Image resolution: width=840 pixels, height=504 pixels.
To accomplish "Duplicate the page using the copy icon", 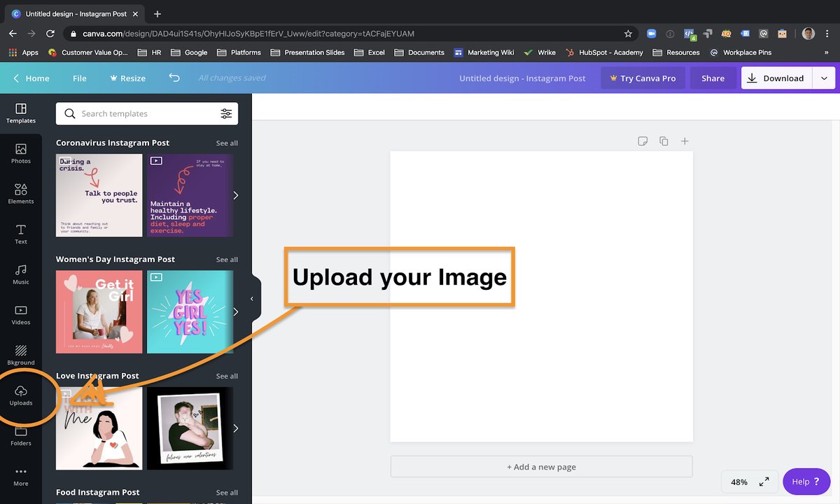I will 664,141.
